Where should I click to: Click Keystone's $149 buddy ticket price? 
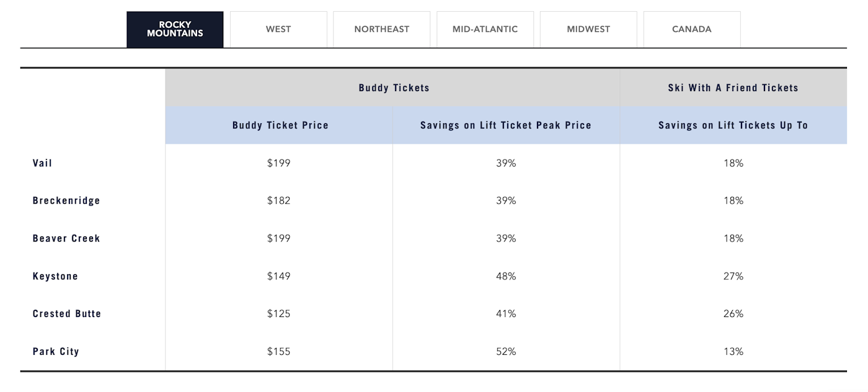coord(278,276)
